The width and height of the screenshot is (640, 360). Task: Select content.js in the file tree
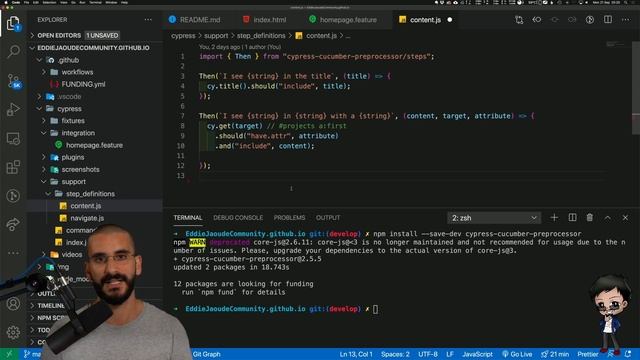pyautogui.click(x=85, y=206)
